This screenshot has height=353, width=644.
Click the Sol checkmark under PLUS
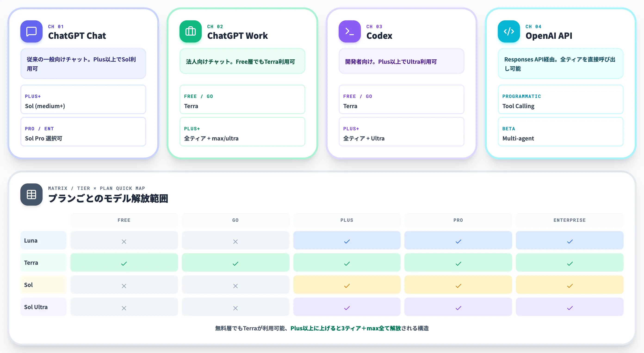(347, 286)
